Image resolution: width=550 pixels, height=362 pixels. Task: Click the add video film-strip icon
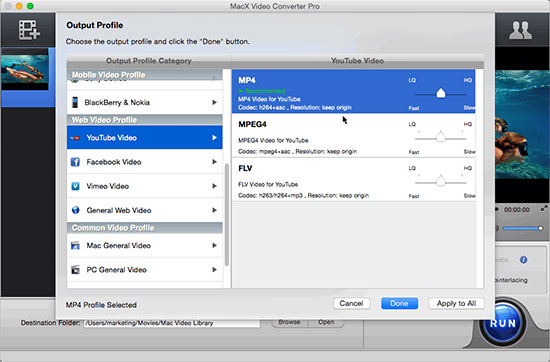[29, 29]
